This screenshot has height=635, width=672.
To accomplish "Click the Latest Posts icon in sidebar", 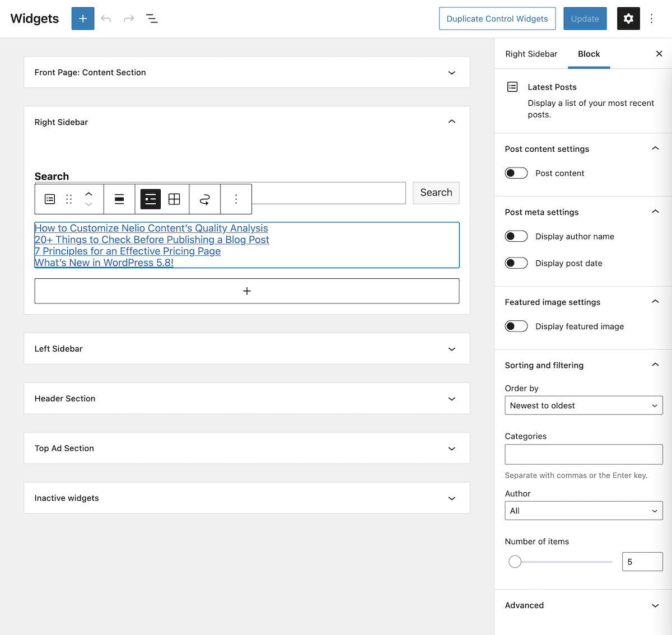I will click(x=512, y=87).
